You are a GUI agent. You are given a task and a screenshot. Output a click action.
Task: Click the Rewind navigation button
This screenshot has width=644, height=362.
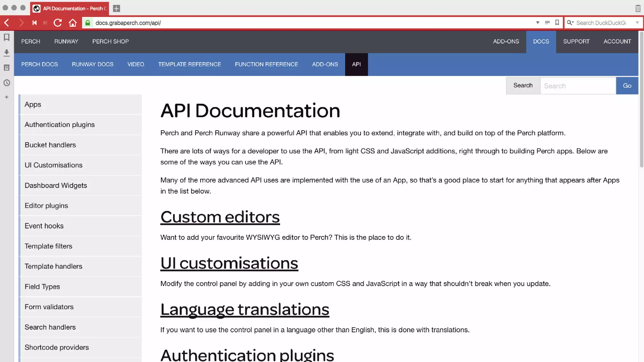[x=35, y=23]
